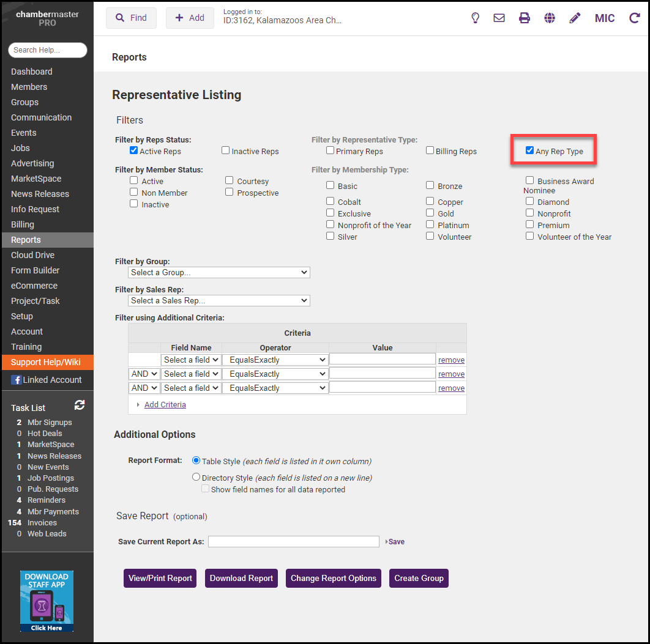
Task: Click the Save Current Report As field
Action: pyautogui.click(x=294, y=541)
